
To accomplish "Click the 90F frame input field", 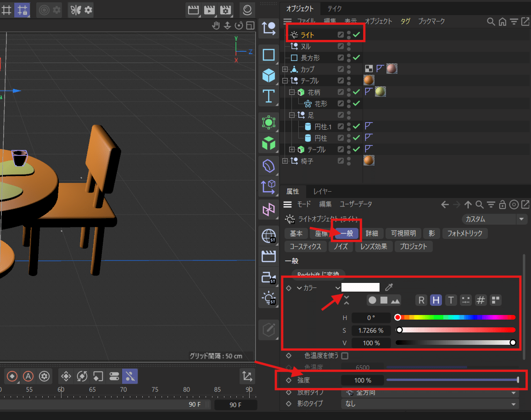I will 235,405.
